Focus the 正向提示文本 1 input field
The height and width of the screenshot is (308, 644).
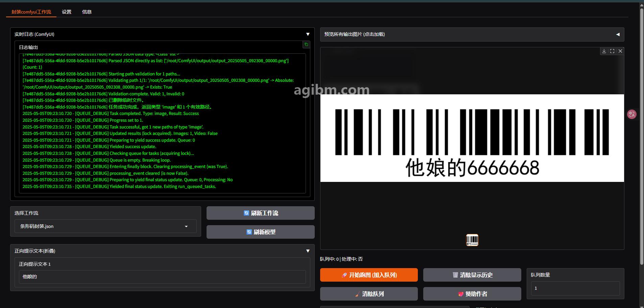pos(162,277)
